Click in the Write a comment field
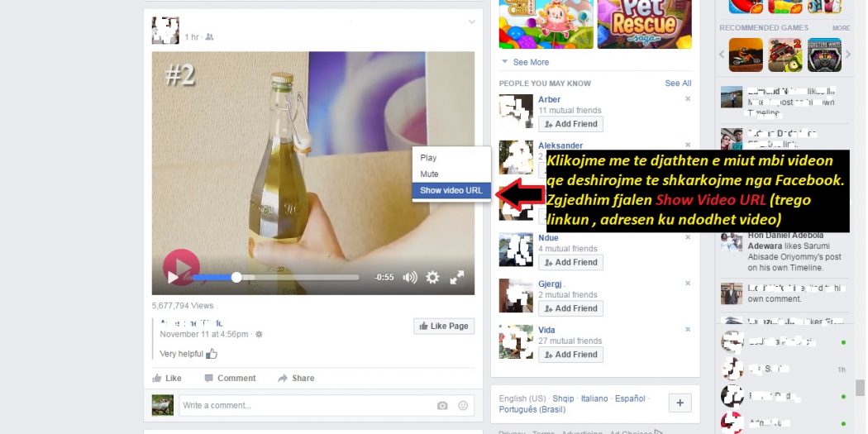This screenshot has height=434, width=868. pyautogui.click(x=306, y=406)
